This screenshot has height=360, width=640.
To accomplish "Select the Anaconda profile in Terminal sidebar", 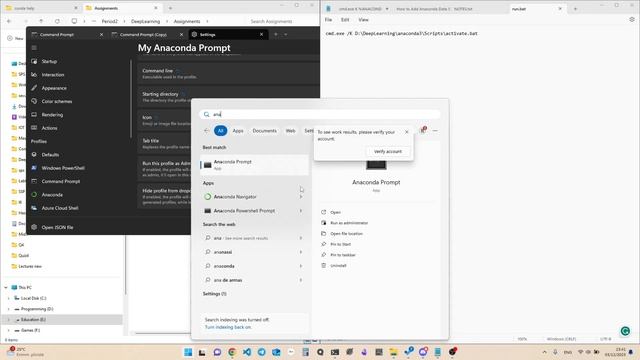I will tap(52, 195).
